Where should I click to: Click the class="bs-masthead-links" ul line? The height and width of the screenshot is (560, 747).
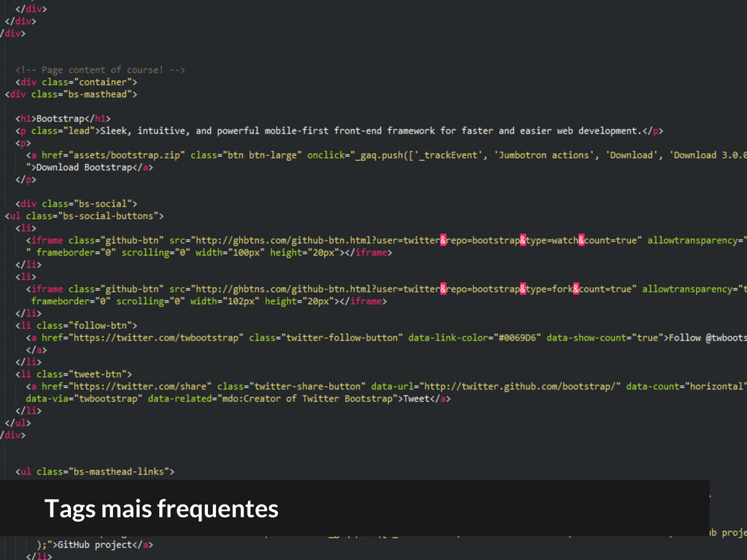[x=95, y=472]
